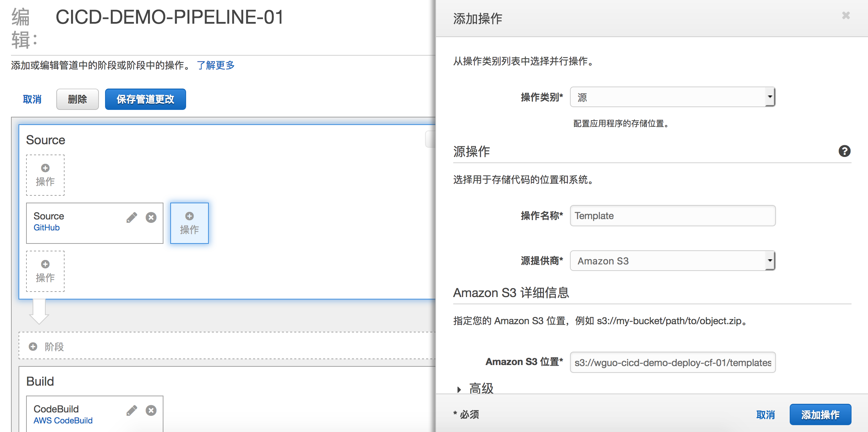Open the 源提供商 Amazon S3 dropdown
Viewport: 868px width, 432px height.
point(672,261)
